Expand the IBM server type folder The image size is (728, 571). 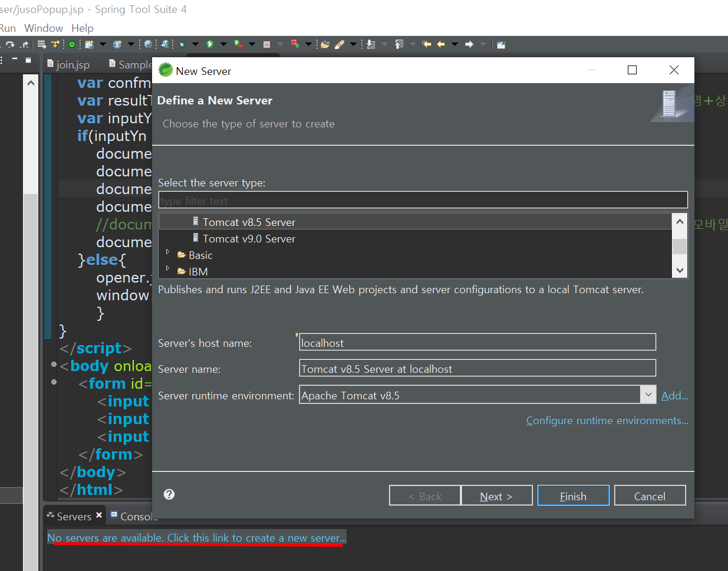(x=167, y=269)
